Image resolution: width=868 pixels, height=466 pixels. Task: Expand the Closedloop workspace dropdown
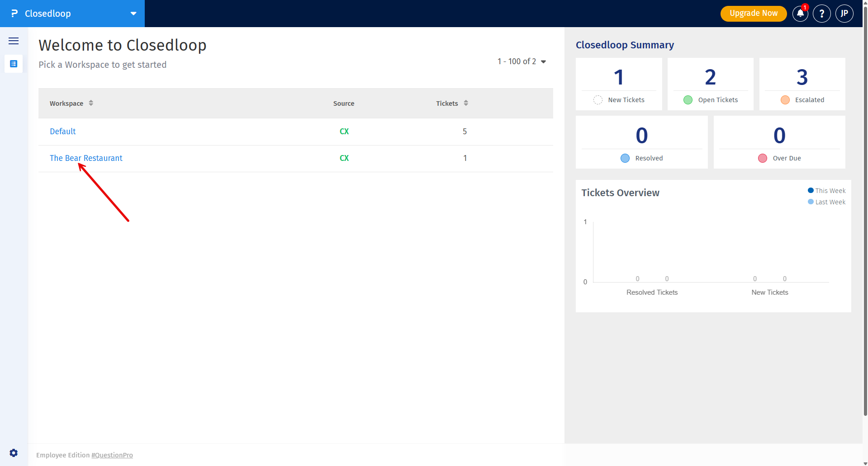click(133, 13)
